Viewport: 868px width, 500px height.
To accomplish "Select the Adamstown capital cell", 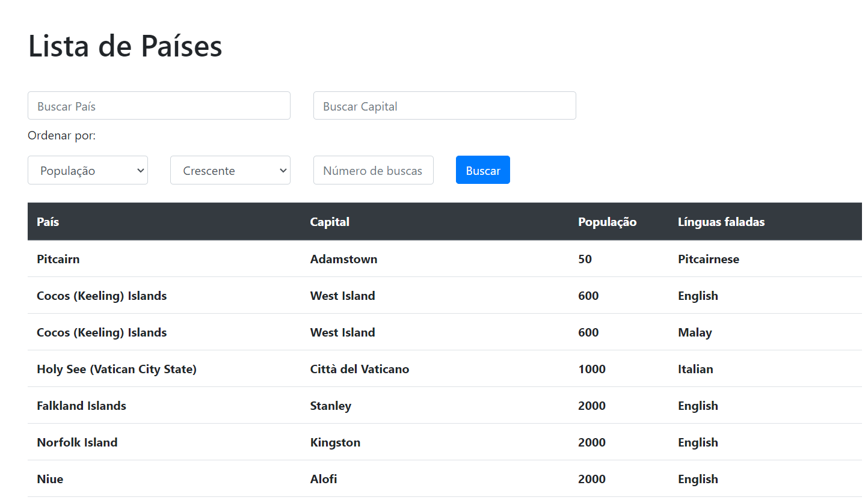I will [x=344, y=259].
